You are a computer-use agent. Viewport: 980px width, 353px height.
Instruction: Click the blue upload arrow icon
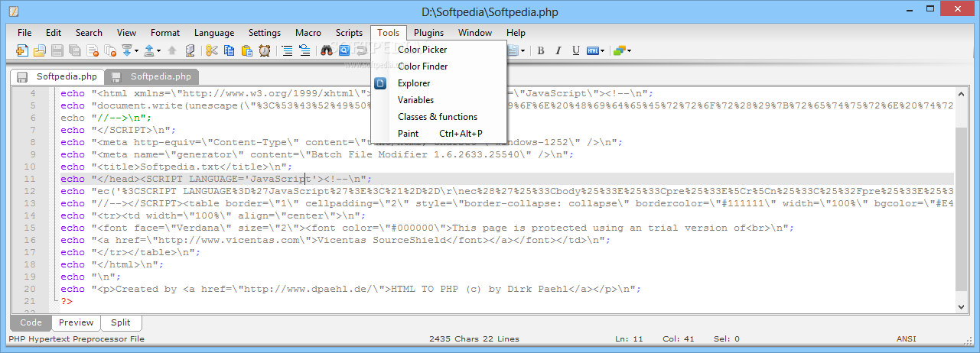click(x=149, y=50)
